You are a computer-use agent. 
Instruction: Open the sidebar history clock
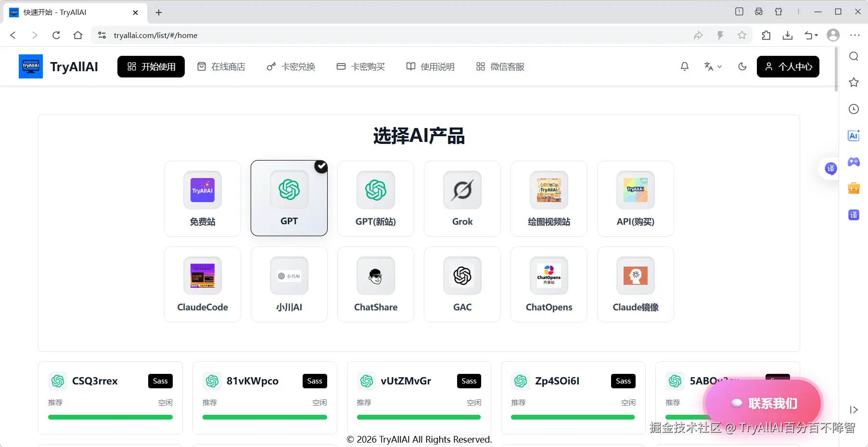tap(854, 109)
